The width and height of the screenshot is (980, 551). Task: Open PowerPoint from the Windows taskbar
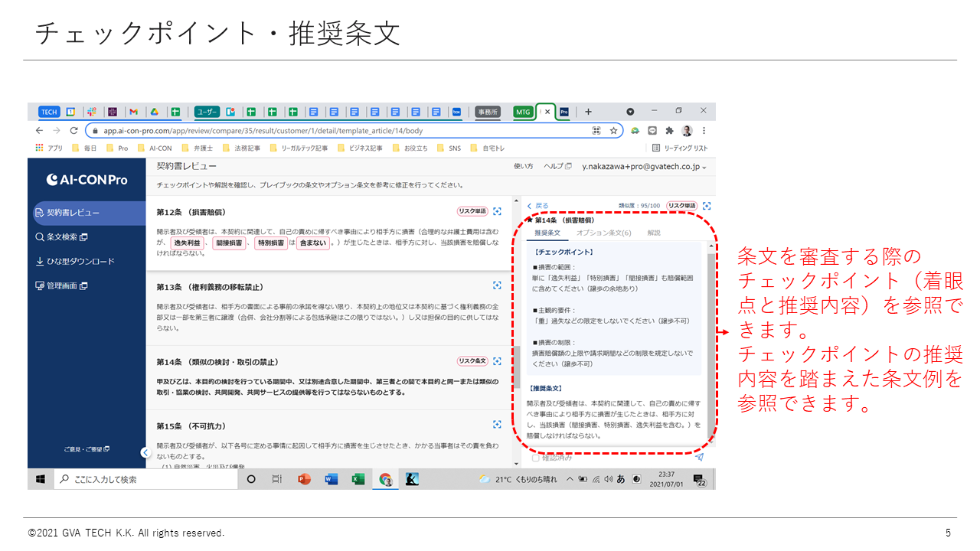point(304,479)
